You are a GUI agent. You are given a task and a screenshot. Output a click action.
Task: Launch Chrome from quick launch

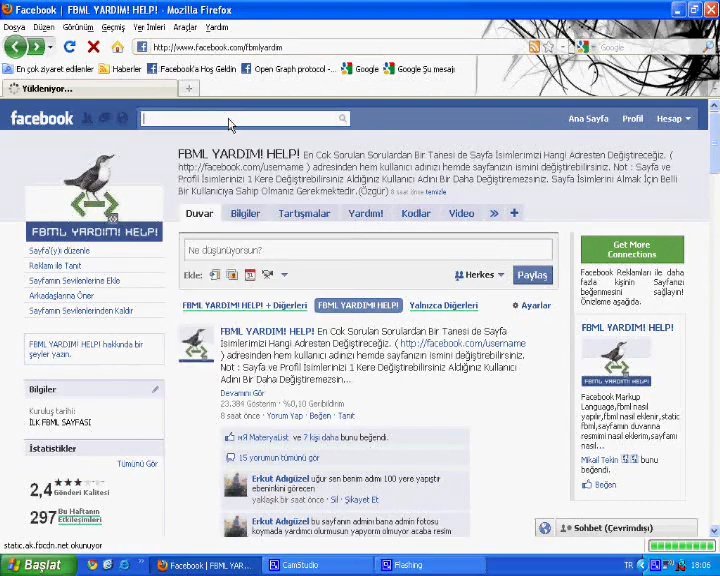click(x=92, y=565)
